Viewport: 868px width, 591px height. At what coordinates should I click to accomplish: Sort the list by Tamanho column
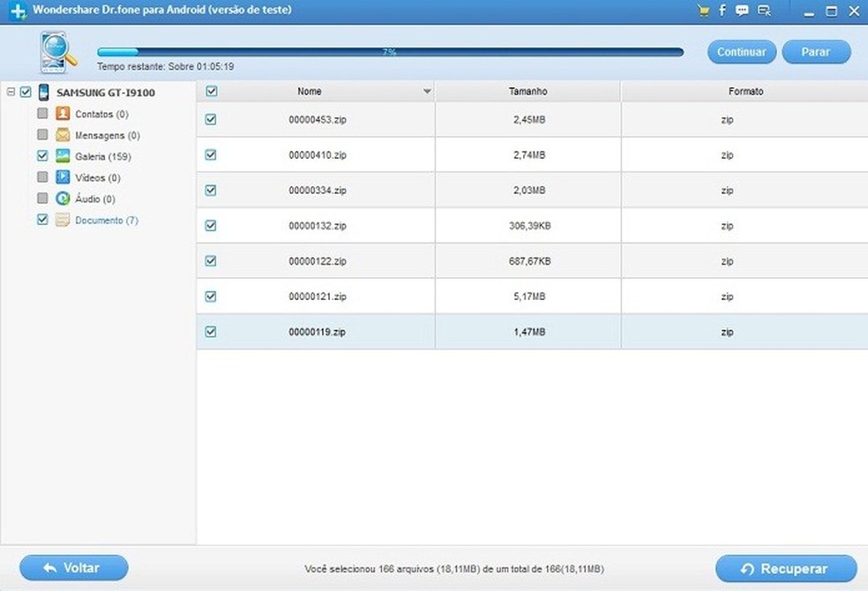[x=528, y=92]
